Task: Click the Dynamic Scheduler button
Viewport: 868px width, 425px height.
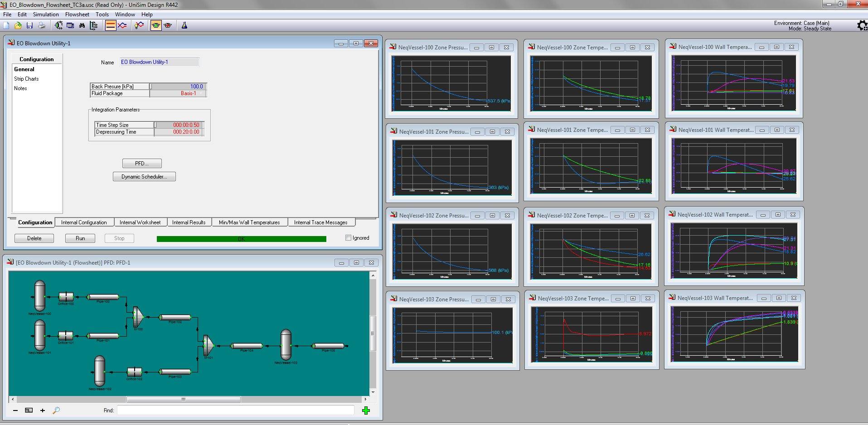Action: coord(144,177)
